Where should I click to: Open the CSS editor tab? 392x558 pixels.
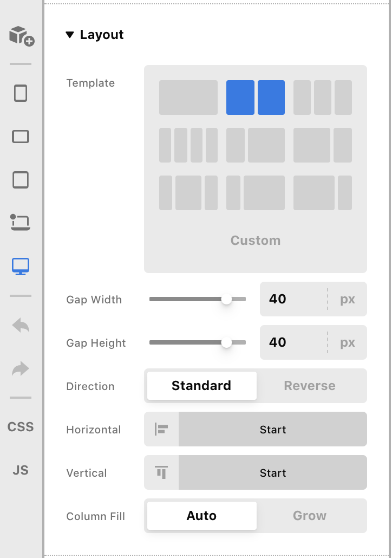[x=21, y=427]
